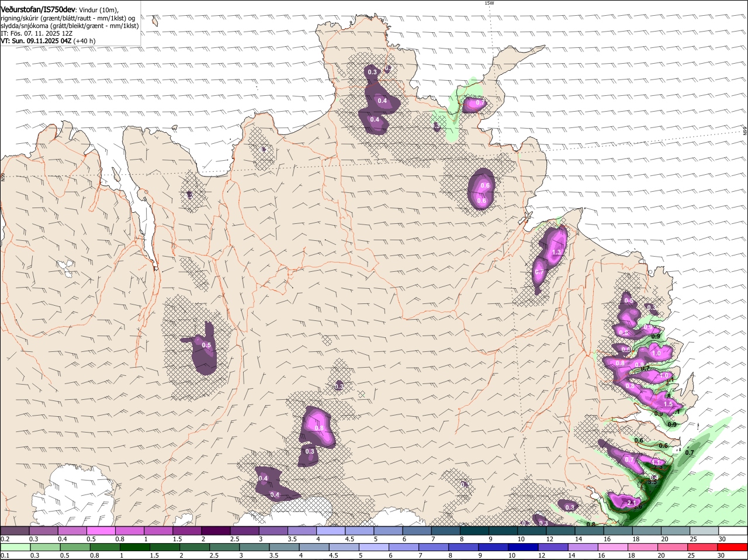Select lower legend palest green swatch at 0.1
This screenshot has width=748, height=560.
point(15,547)
